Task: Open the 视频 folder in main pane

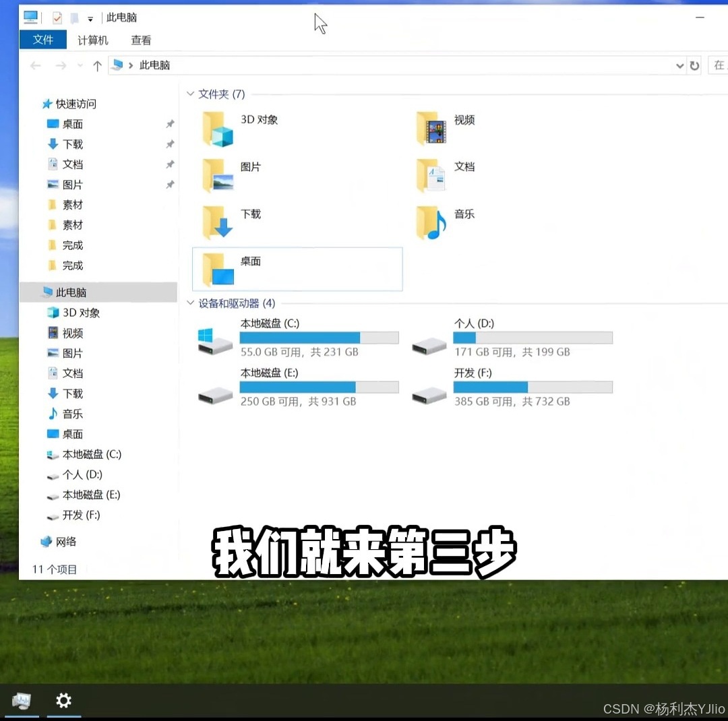Action: pos(431,129)
